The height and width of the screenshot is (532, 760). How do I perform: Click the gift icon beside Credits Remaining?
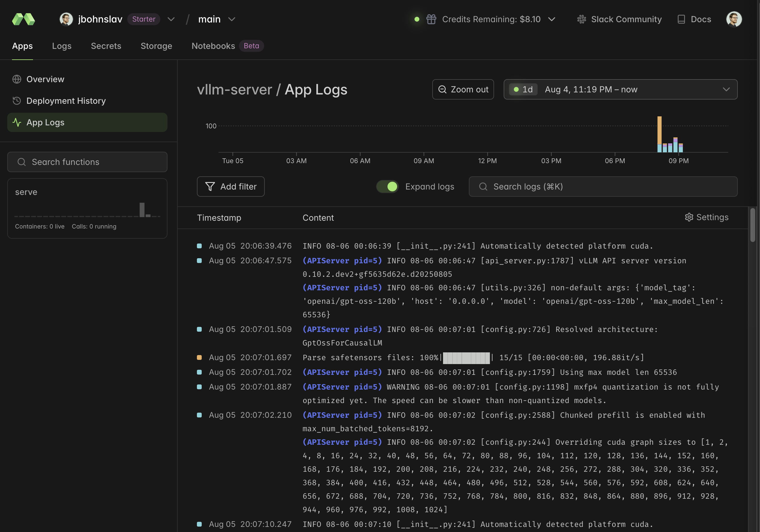pyautogui.click(x=431, y=19)
